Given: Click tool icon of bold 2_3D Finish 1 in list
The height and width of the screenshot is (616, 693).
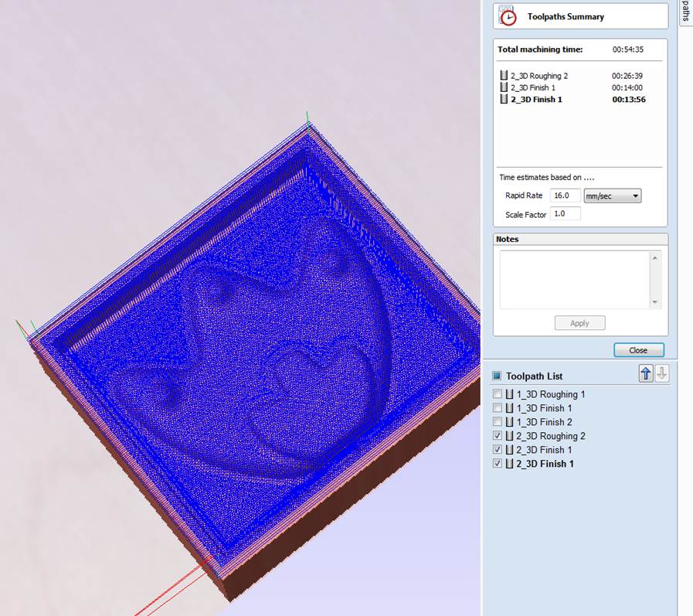Looking at the screenshot, I should click(x=510, y=464).
